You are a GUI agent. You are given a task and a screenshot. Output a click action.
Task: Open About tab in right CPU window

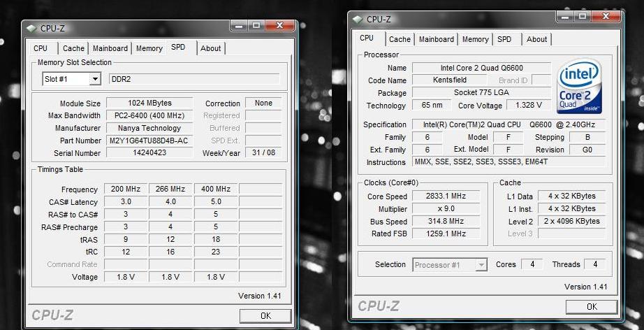(x=537, y=39)
